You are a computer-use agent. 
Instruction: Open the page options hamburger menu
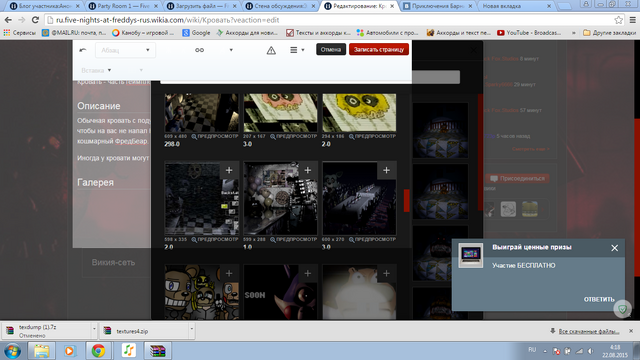click(297, 50)
